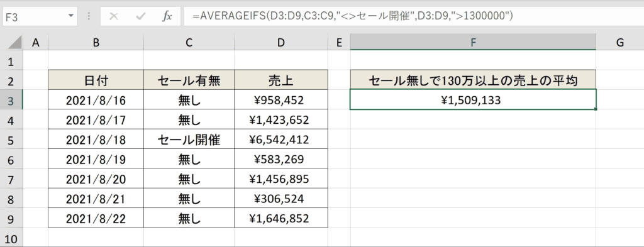The height and width of the screenshot is (247, 644).
Task: Select the cell containing ¥6,542,412
Action: click(x=281, y=140)
